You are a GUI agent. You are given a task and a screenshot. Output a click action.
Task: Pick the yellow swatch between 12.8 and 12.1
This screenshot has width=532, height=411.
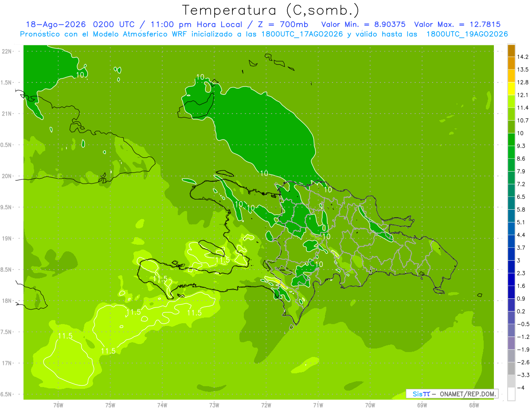tap(511, 89)
